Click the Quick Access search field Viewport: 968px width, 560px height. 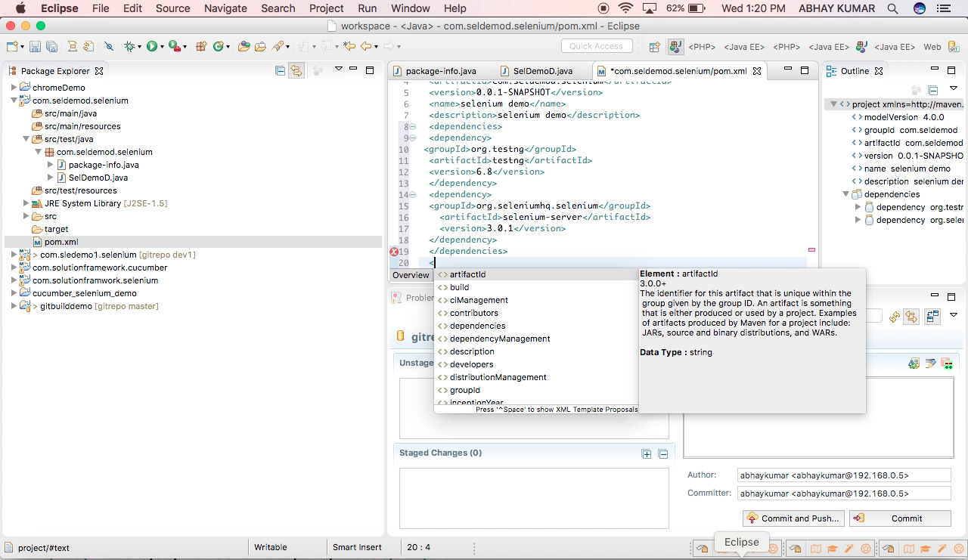pyautogui.click(x=596, y=46)
